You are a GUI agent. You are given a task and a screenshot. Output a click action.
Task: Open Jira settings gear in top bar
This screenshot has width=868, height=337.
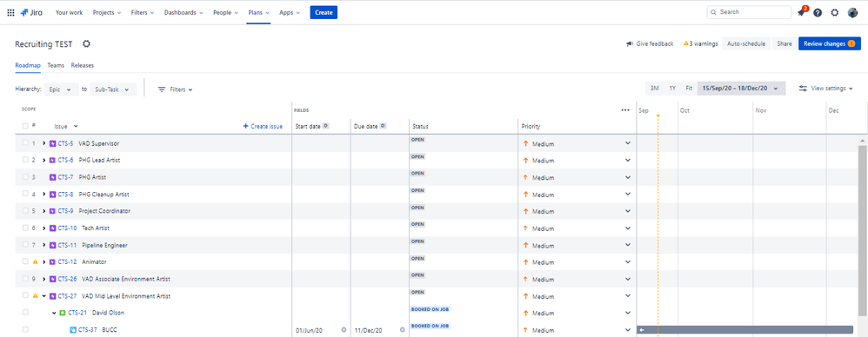[x=835, y=12]
